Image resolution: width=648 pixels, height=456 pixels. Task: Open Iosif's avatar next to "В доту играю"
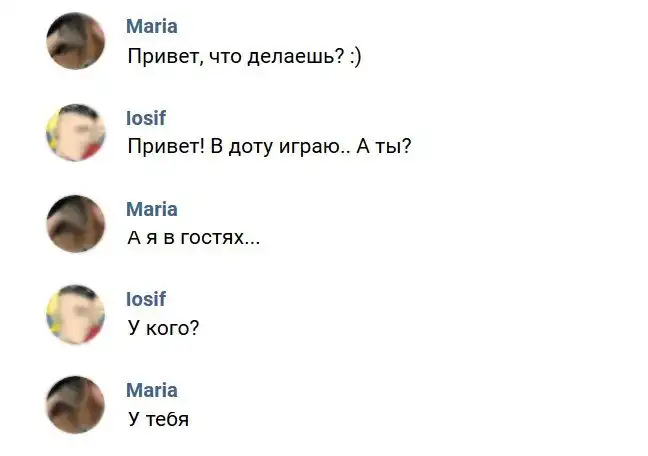click(x=75, y=132)
